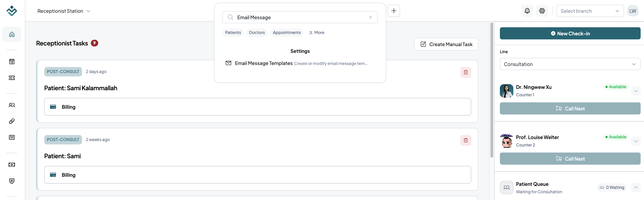644x200 pixels.
Task: Open the shield sidebar icon
Action: click(x=12, y=181)
